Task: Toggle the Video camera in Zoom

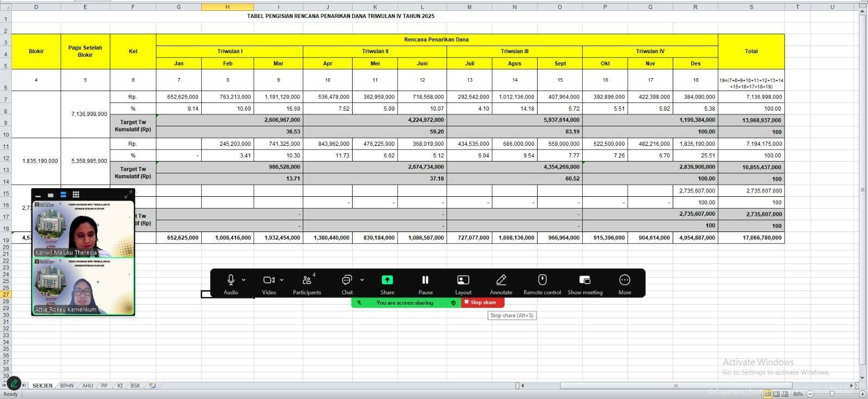Action: point(269,280)
